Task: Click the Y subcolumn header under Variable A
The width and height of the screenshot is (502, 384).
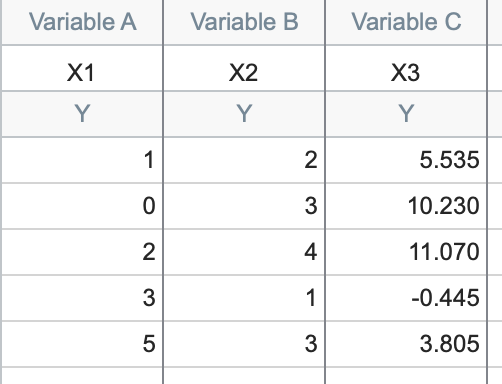Action: [82, 114]
